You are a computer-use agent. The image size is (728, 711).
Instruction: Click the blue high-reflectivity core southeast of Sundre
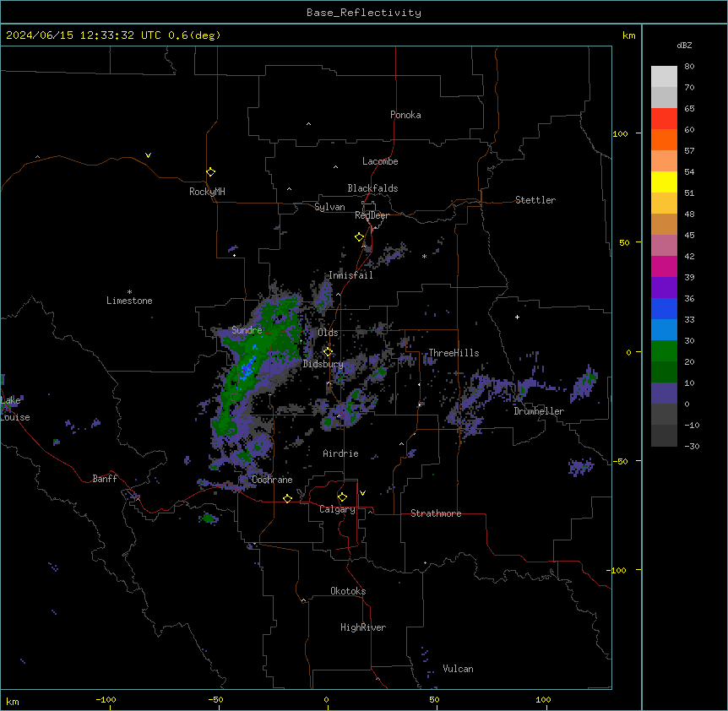click(x=247, y=366)
